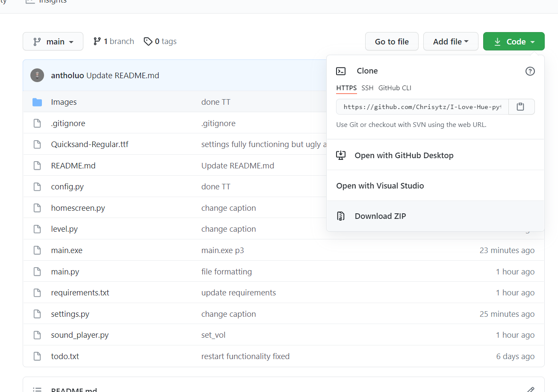558x392 pixels.
Task: Click the file icon beside level.py
Action: point(37,229)
